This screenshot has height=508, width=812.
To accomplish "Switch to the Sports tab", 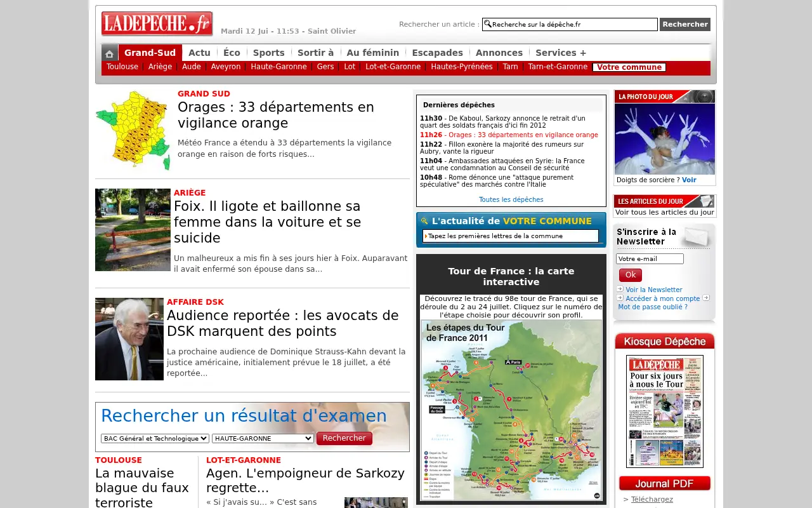I will pos(268,53).
